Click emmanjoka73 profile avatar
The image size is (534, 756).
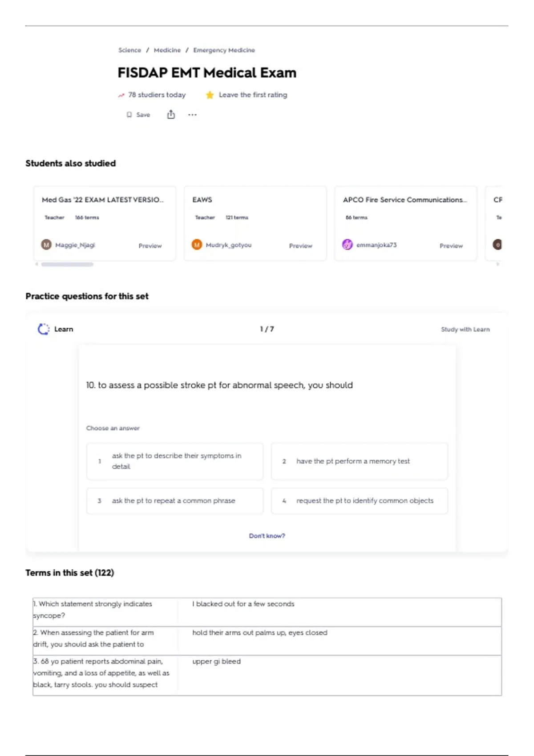click(347, 245)
